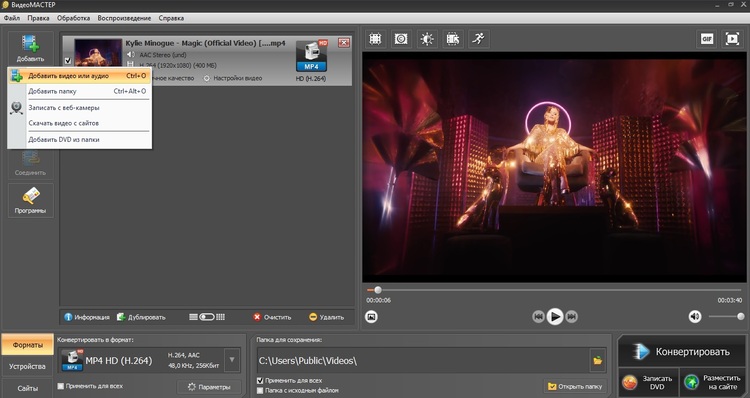Image resolution: width=750 pixels, height=398 pixels.
Task: Skip to the next frame button
Action: (571, 316)
